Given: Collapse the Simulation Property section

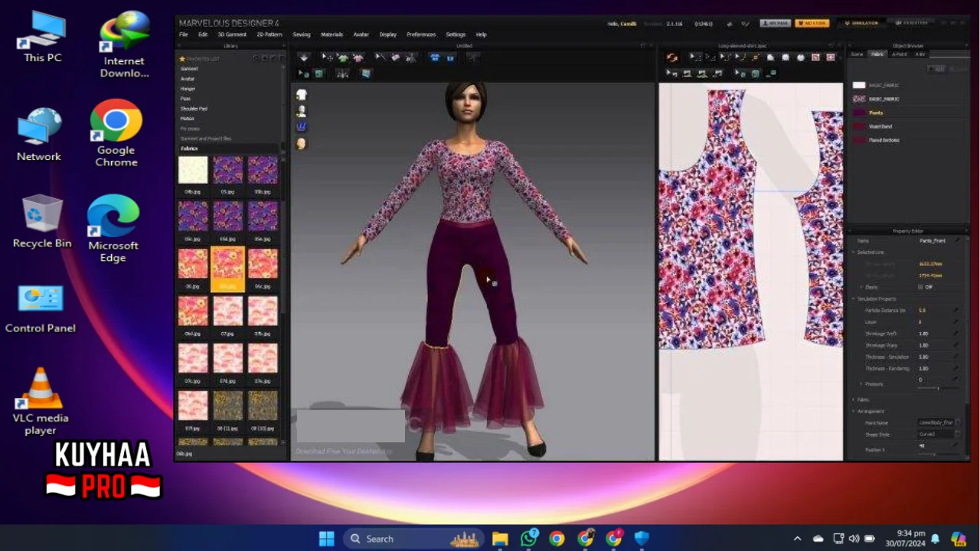Looking at the screenshot, I should pos(854,298).
